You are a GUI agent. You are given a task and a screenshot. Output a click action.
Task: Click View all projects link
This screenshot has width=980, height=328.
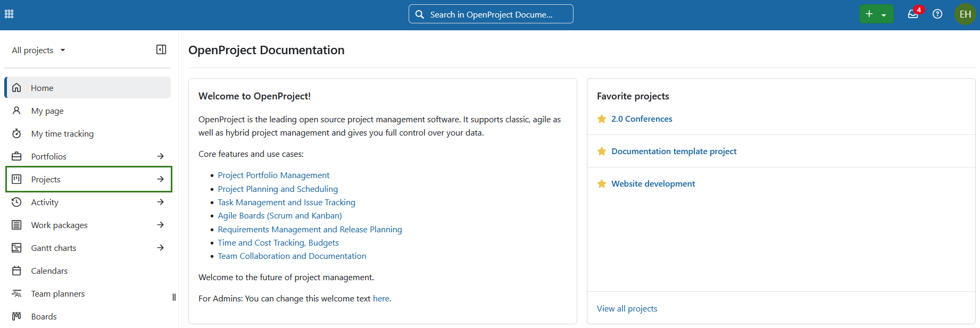pyautogui.click(x=627, y=309)
